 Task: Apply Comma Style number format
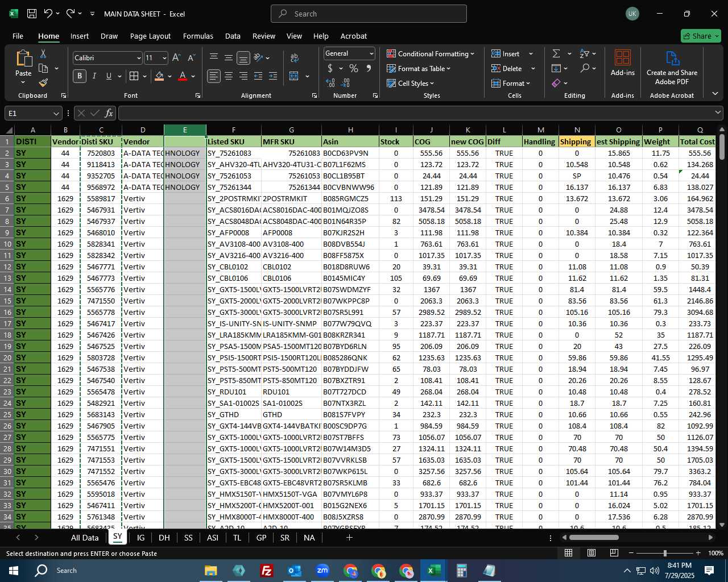(x=369, y=68)
